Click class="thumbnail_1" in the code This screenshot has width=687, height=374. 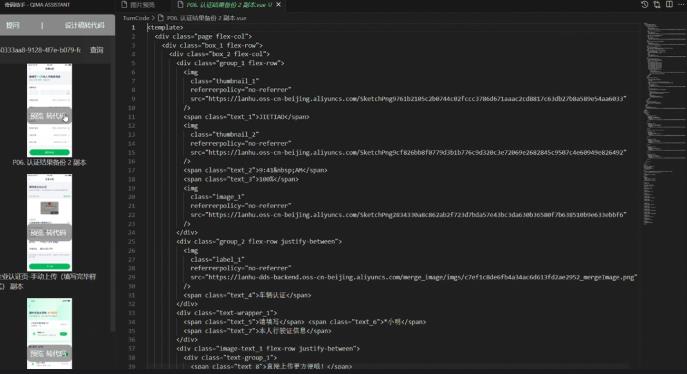coord(225,81)
